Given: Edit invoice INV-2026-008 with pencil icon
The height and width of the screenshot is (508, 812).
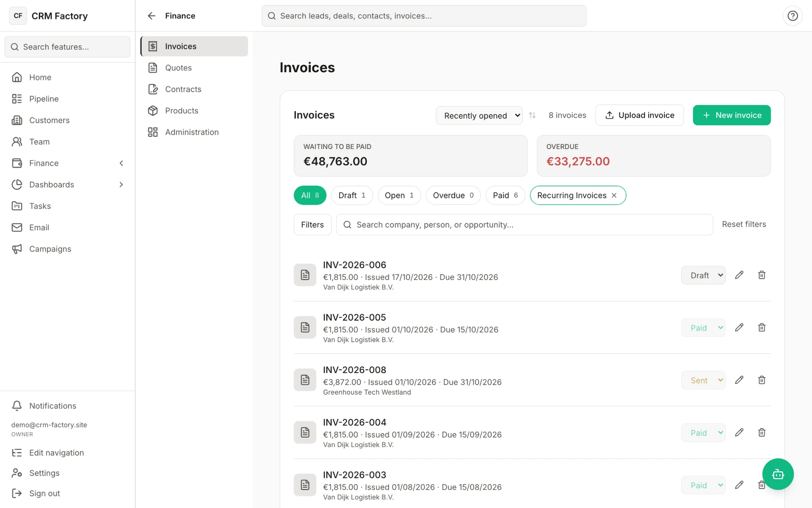Looking at the screenshot, I should (739, 380).
